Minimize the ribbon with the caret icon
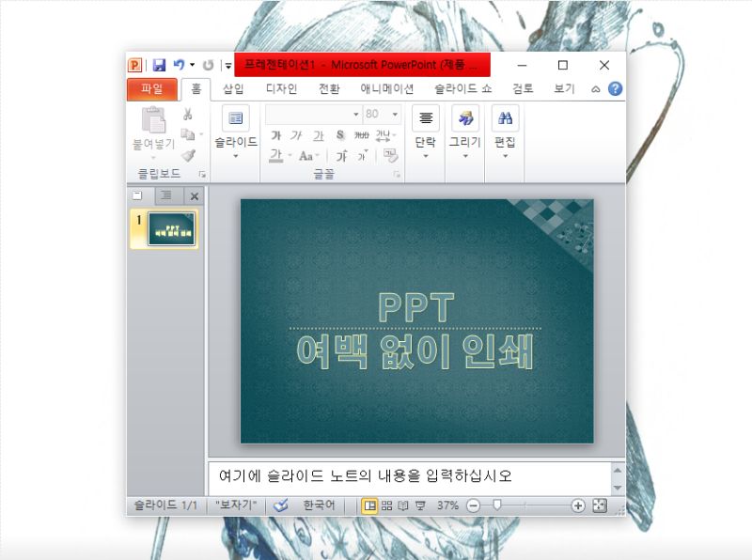Viewport: 752px width, 560px height. point(596,89)
